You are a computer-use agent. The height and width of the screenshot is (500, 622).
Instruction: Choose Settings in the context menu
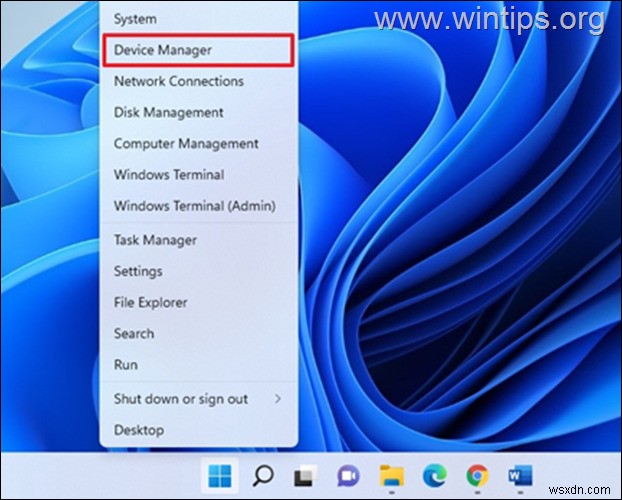(x=199, y=271)
